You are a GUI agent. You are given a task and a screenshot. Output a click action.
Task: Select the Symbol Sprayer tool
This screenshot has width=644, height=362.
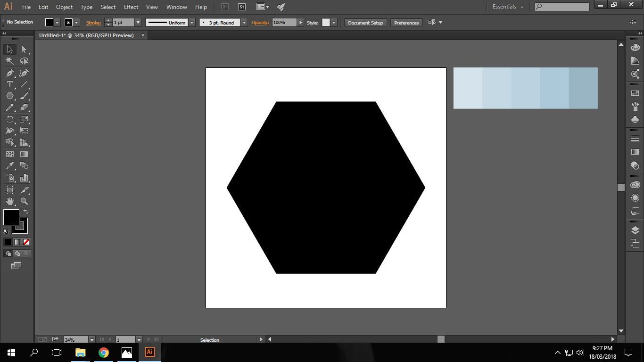click(x=10, y=178)
